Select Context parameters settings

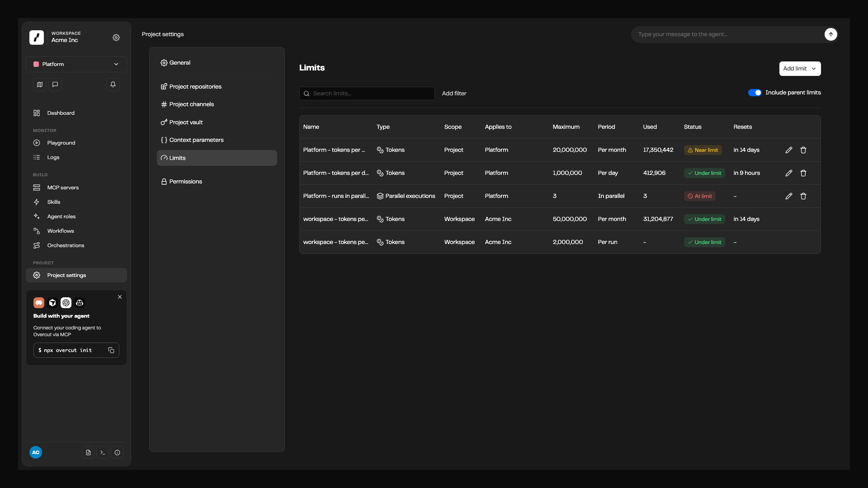point(217,140)
